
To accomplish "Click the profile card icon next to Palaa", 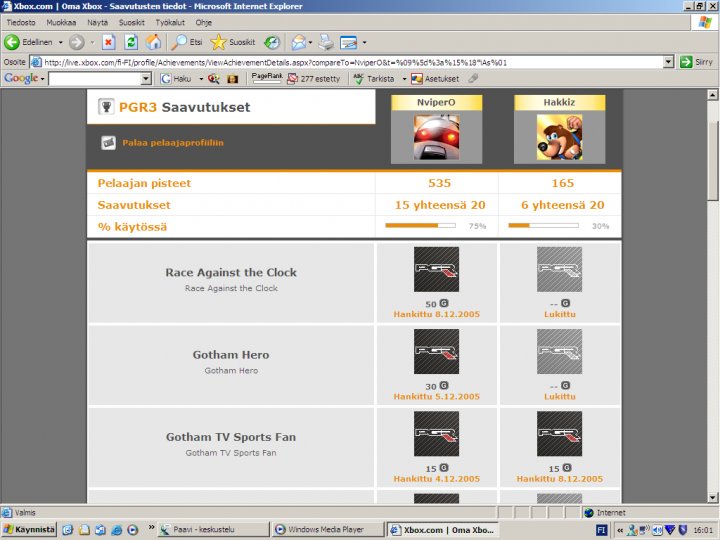I will 108,143.
